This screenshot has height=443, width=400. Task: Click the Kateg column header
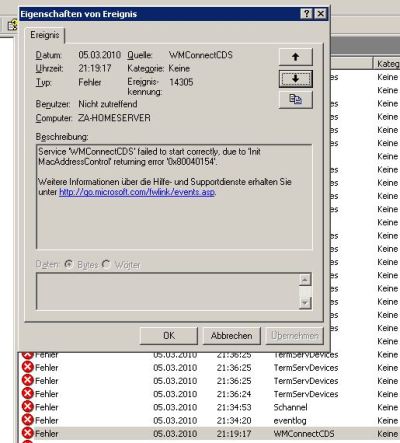(386, 63)
